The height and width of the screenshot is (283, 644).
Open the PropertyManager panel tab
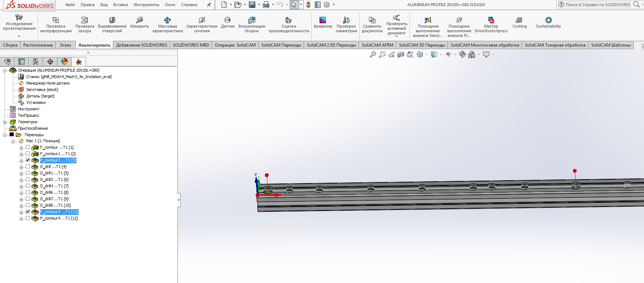click(x=22, y=62)
